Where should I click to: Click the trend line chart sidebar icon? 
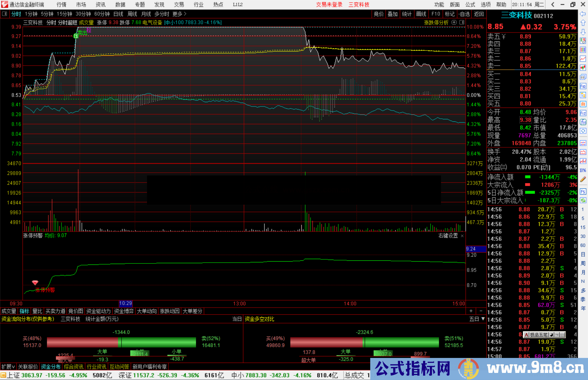point(583,58)
